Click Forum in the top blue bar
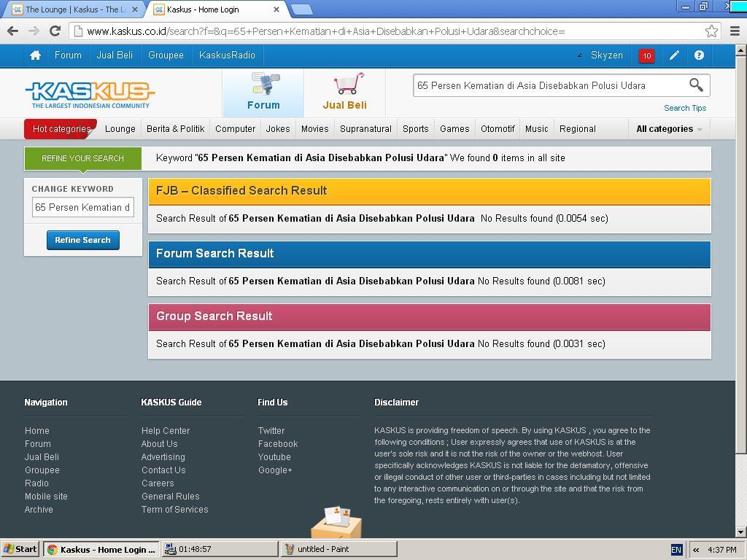This screenshot has width=747, height=560. (68, 55)
